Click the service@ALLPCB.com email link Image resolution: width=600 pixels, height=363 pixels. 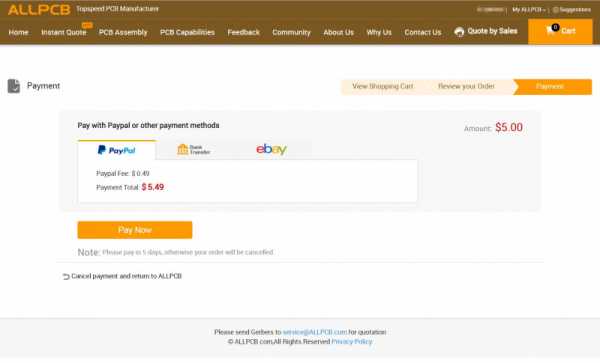point(315,332)
